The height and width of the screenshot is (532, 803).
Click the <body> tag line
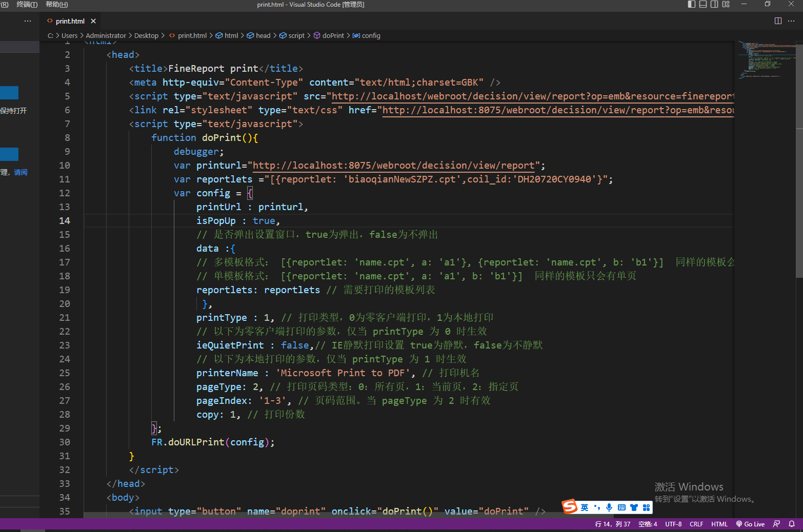(x=123, y=498)
